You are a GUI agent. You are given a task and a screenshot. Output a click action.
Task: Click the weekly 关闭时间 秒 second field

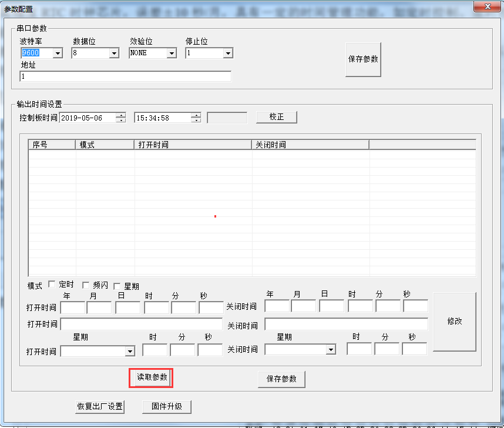coord(415,349)
